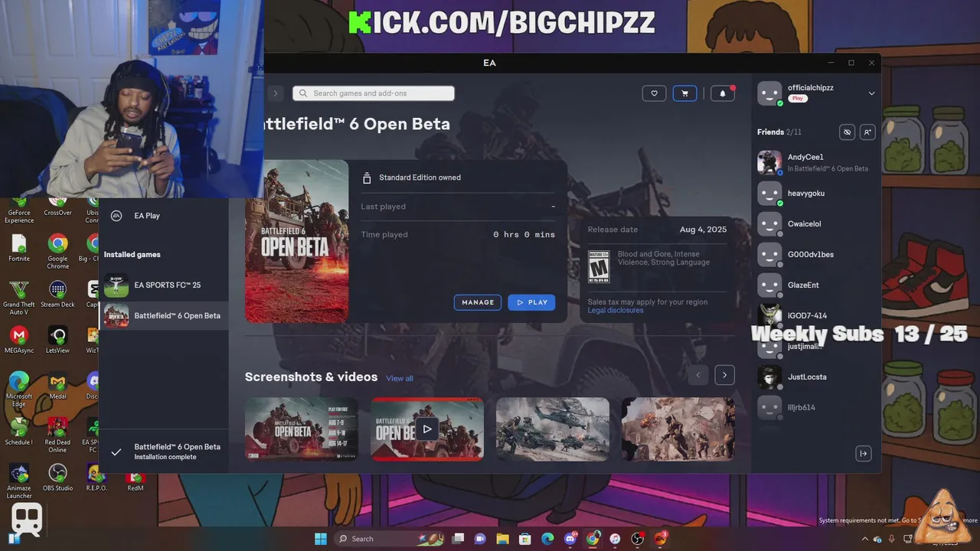Open Discord from the taskbar
Viewport: 980px width, 551px height.
pyautogui.click(x=570, y=539)
